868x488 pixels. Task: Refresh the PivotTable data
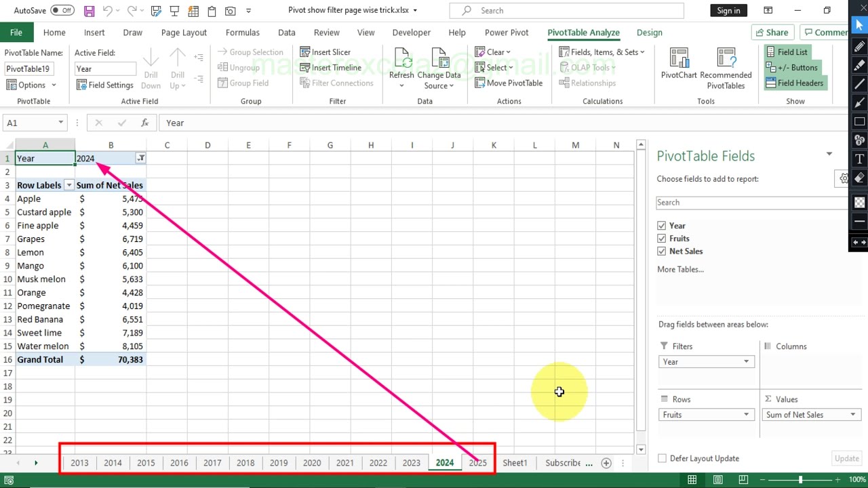(x=401, y=68)
